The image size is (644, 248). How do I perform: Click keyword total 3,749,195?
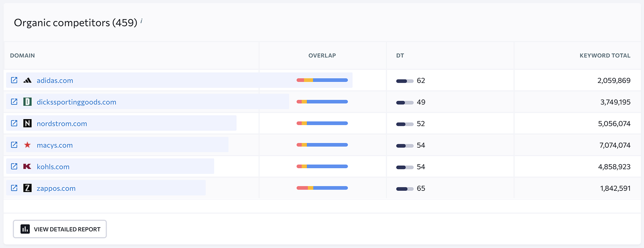[x=615, y=102]
